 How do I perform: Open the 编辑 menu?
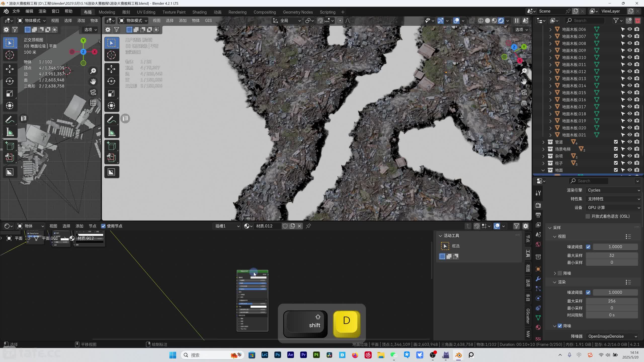(29, 11)
